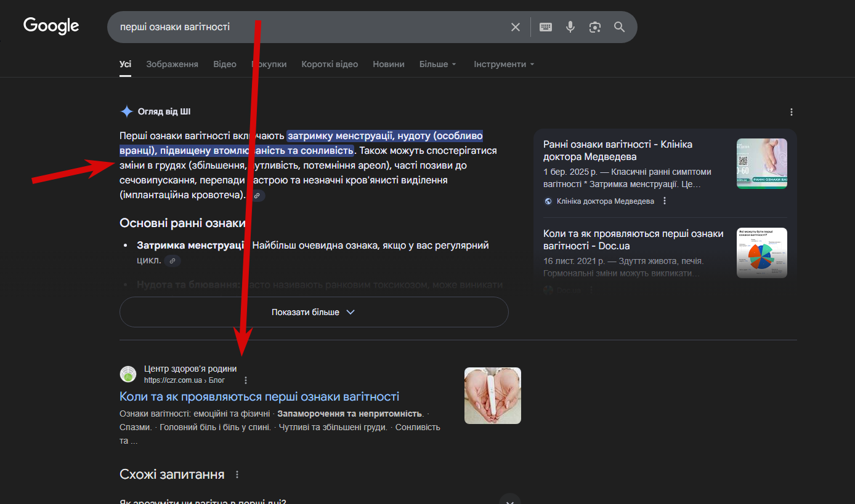Open three-dot menu for Клініка доктора Медведева
This screenshot has height=504, width=855.
pos(665,201)
